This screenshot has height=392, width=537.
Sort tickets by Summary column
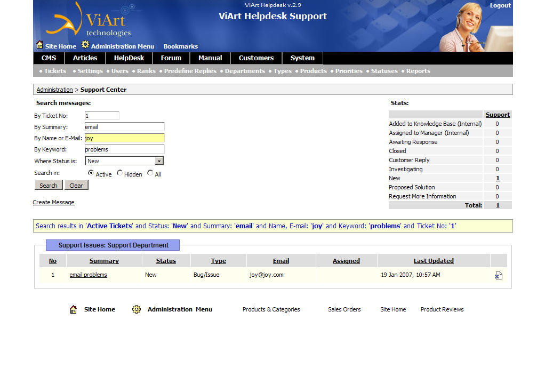pyautogui.click(x=104, y=261)
